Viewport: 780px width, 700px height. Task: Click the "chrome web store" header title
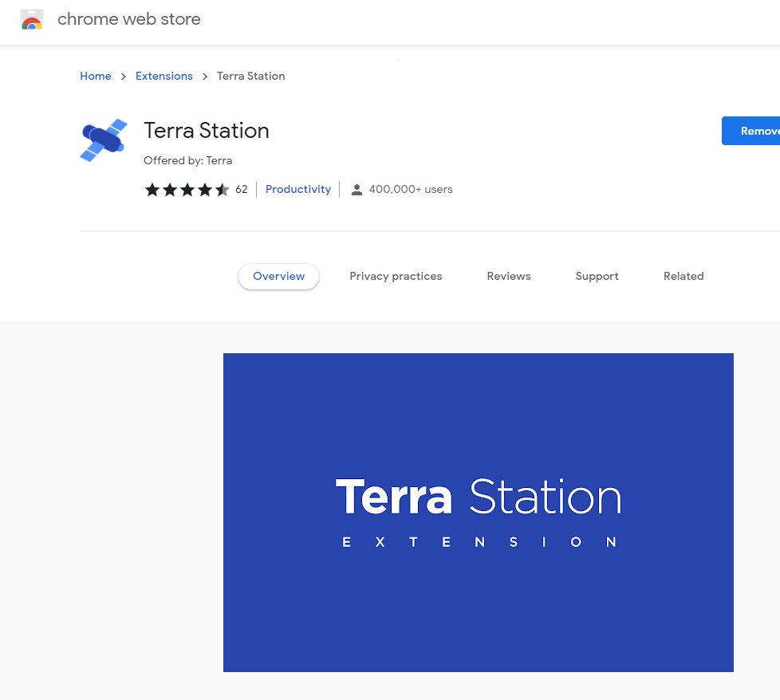[x=129, y=20]
